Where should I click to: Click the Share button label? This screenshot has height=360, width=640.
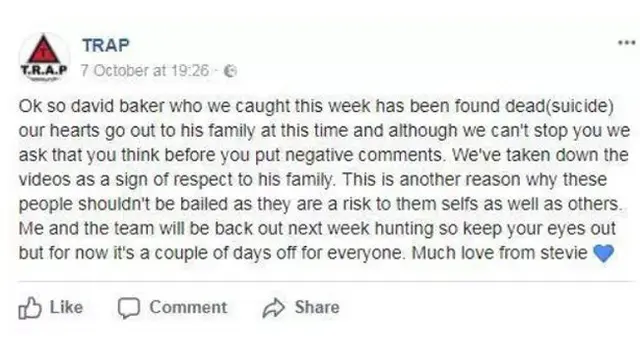coord(317,307)
